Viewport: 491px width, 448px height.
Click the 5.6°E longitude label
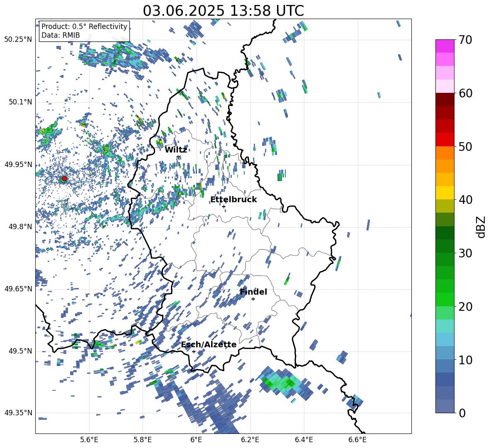click(x=89, y=440)
